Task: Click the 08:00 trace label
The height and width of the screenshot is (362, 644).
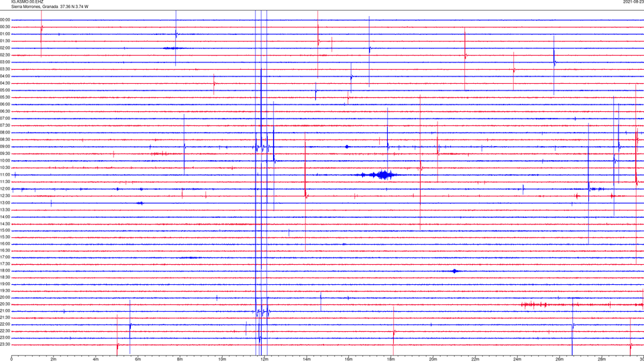Action: coord(5,133)
